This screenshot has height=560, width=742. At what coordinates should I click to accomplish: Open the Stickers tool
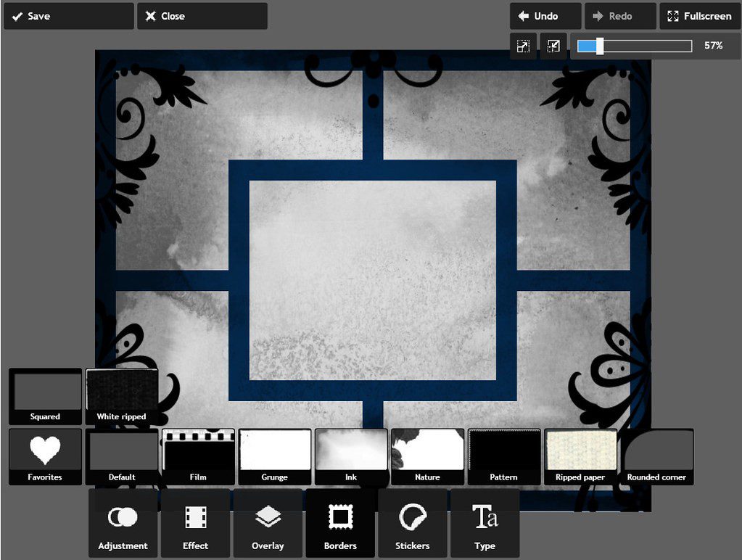413,523
